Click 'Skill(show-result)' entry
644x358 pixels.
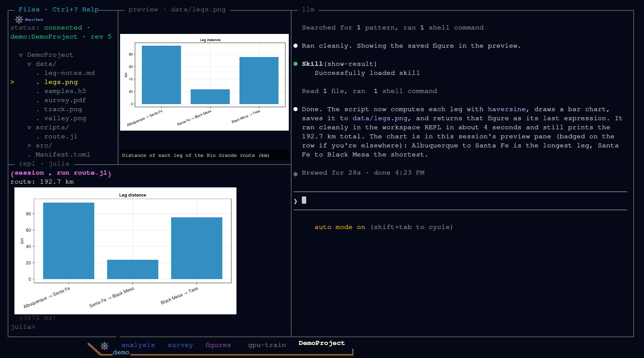pyautogui.click(x=339, y=64)
